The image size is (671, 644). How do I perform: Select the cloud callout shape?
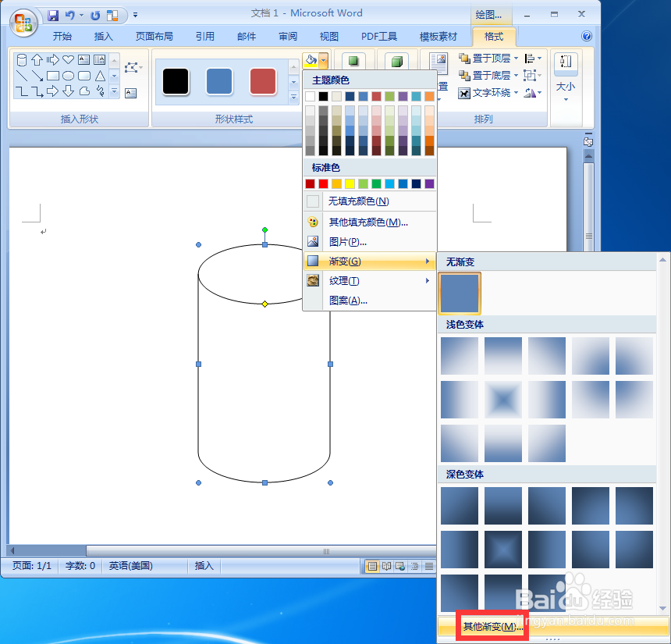pyautogui.click(x=84, y=91)
